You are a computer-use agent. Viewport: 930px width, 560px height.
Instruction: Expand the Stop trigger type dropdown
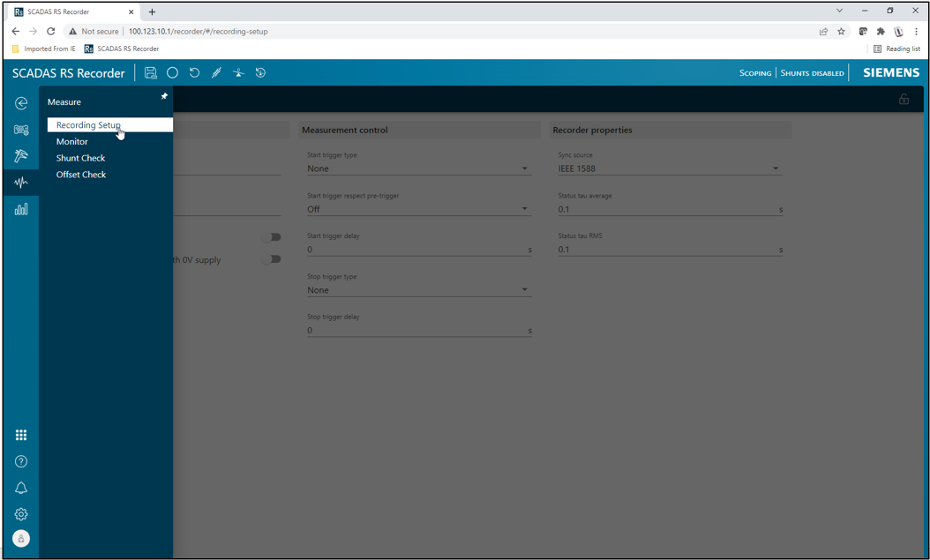coord(417,290)
